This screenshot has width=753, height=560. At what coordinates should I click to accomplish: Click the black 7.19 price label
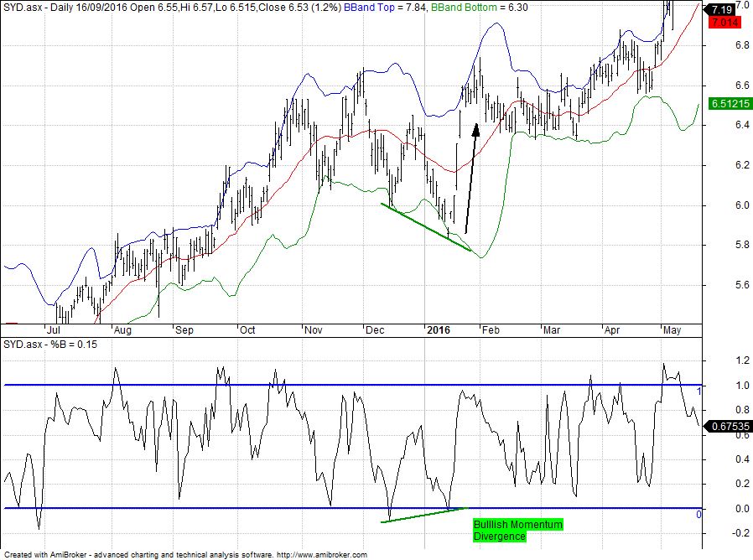tap(721, 9)
